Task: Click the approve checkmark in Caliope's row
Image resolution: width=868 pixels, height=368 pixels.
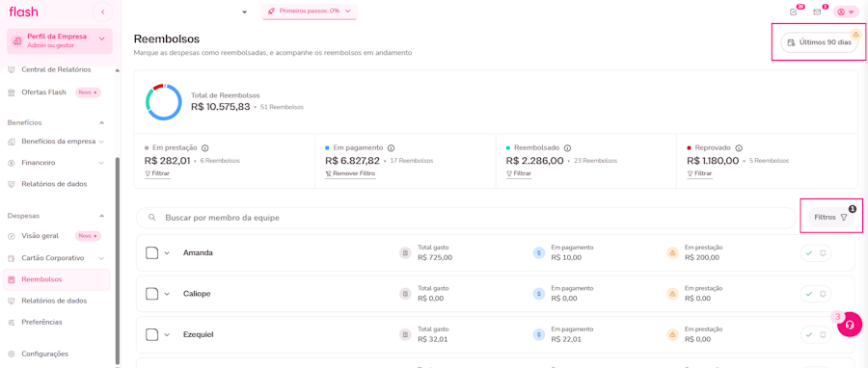Action: tap(809, 294)
